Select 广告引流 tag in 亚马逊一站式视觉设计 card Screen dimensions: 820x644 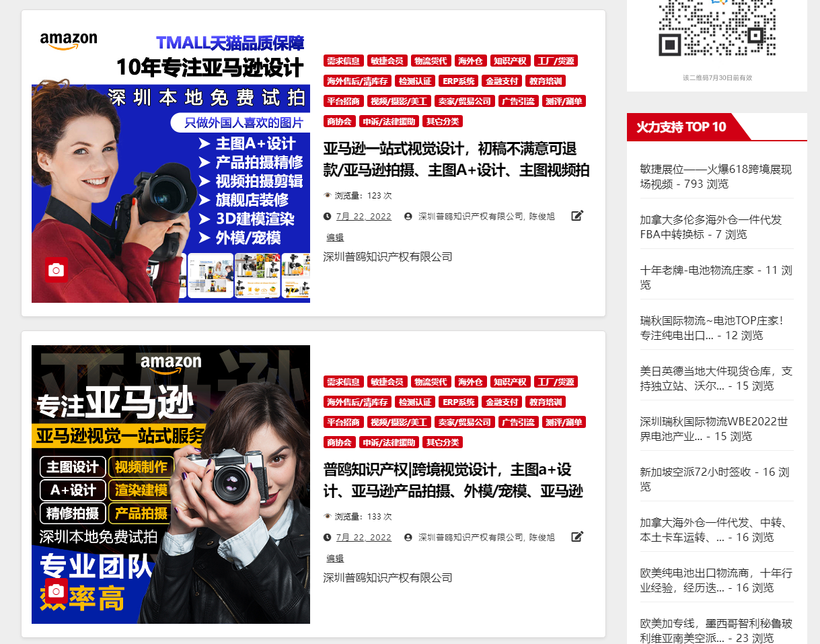(x=519, y=101)
